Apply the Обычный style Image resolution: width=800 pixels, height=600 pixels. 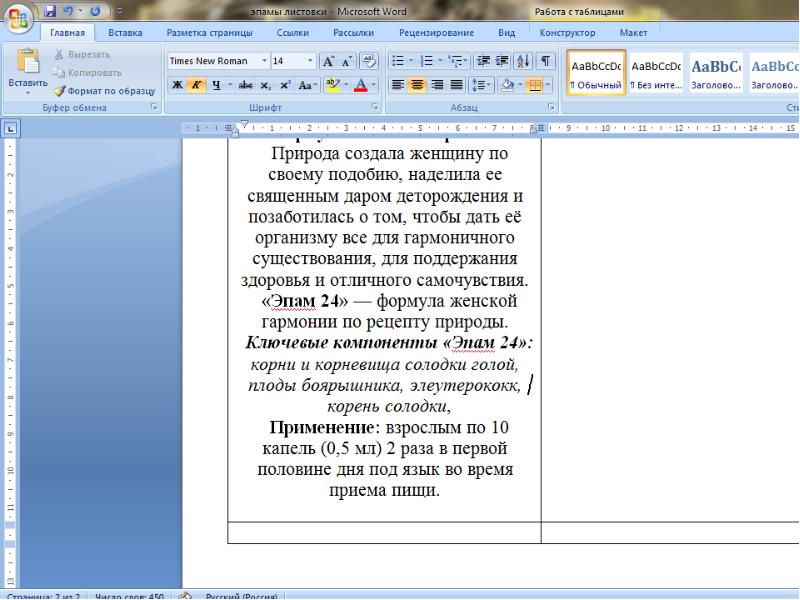[x=596, y=74]
